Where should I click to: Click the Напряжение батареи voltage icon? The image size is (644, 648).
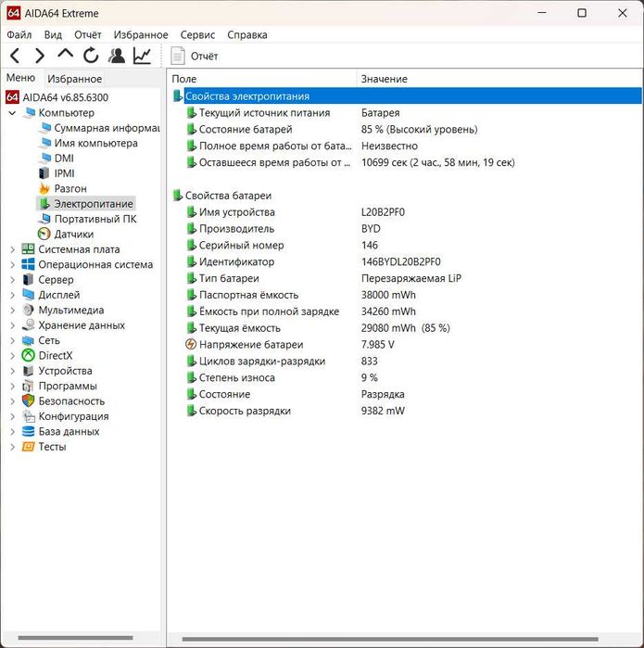coord(191,344)
